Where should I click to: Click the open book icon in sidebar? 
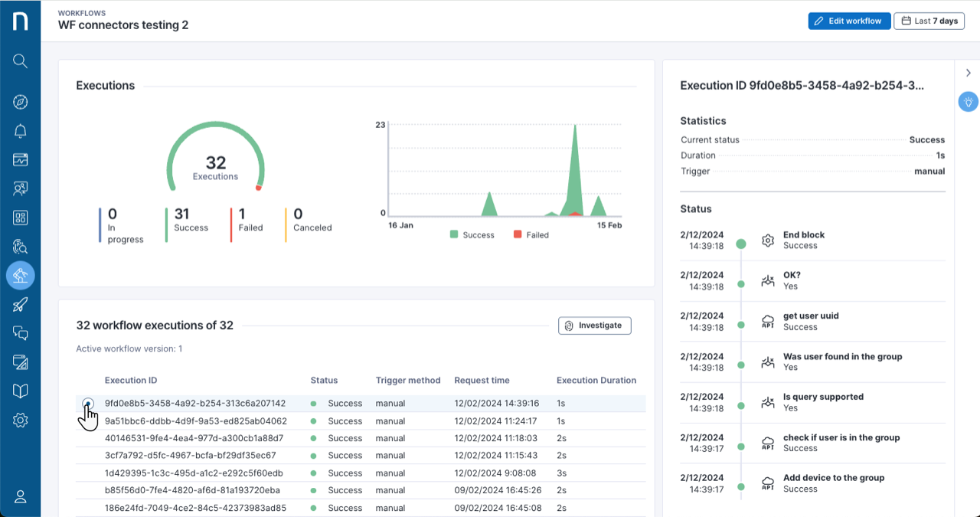click(21, 391)
